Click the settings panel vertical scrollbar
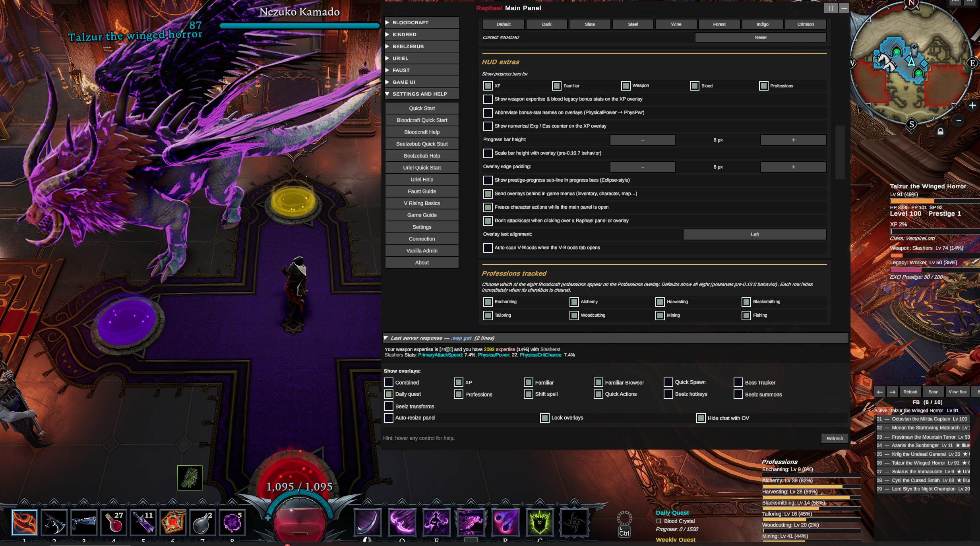Image resolution: width=980 pixels, height=546 pixels. point(840,152)
